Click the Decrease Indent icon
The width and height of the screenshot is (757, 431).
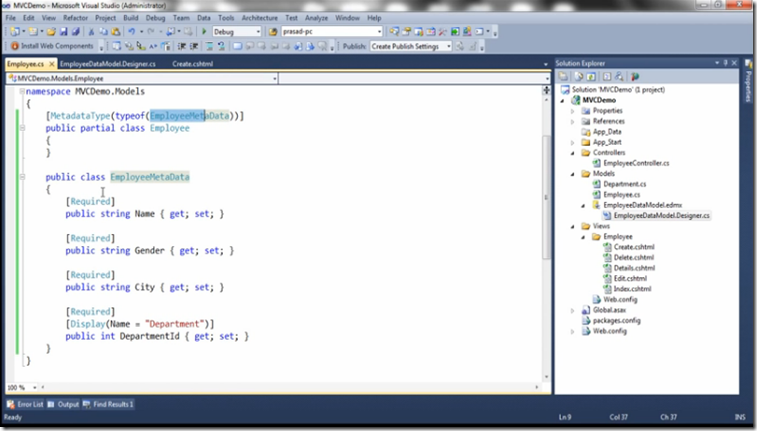coord(182,46)
